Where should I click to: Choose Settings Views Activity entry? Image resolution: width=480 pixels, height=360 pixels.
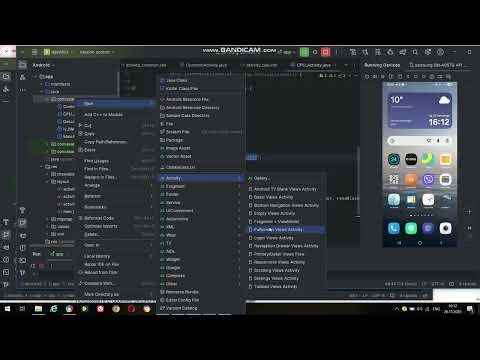point(286,278)
